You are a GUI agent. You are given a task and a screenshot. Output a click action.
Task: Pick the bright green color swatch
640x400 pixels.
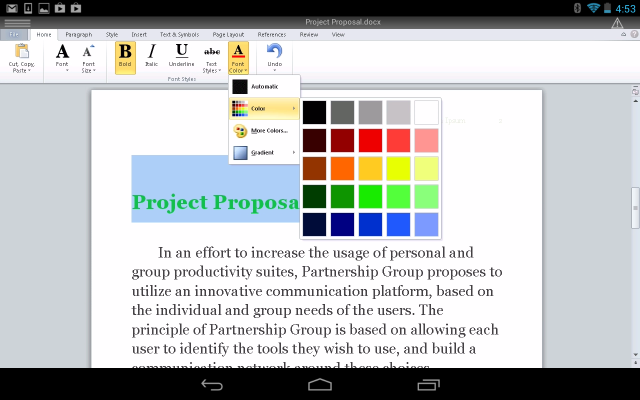370,196
